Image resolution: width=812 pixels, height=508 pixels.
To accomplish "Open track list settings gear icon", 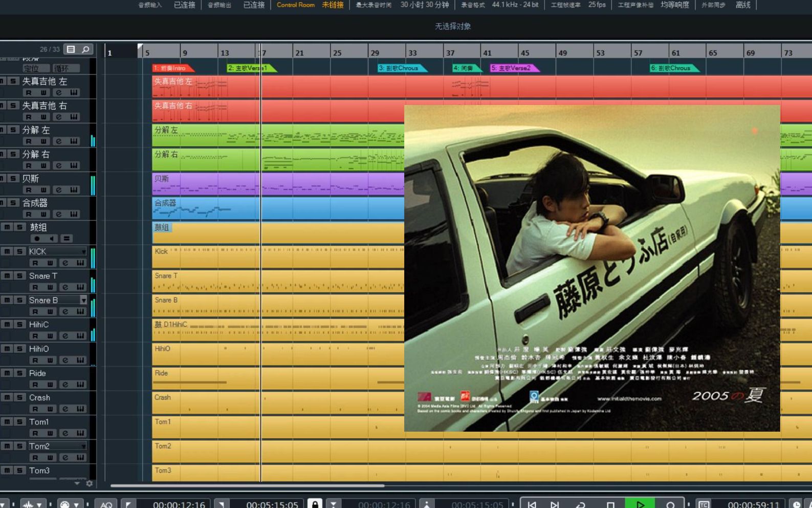I will [90, 483].
